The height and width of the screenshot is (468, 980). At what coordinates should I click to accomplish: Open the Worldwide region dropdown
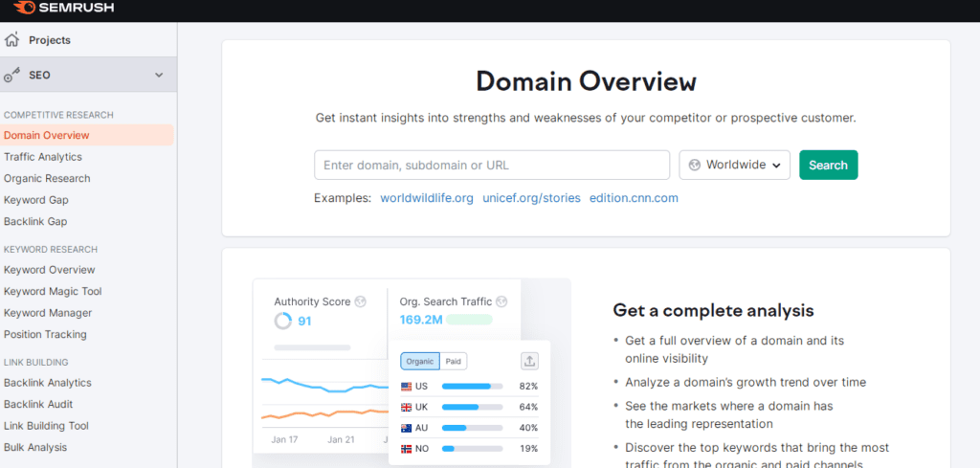(734, 165)
